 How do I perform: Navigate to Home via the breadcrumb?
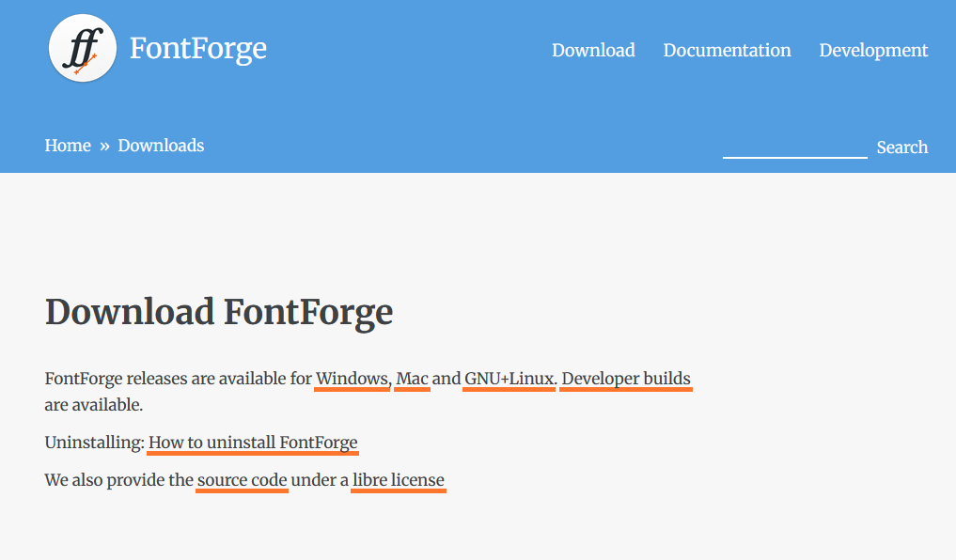coord(67,146)
